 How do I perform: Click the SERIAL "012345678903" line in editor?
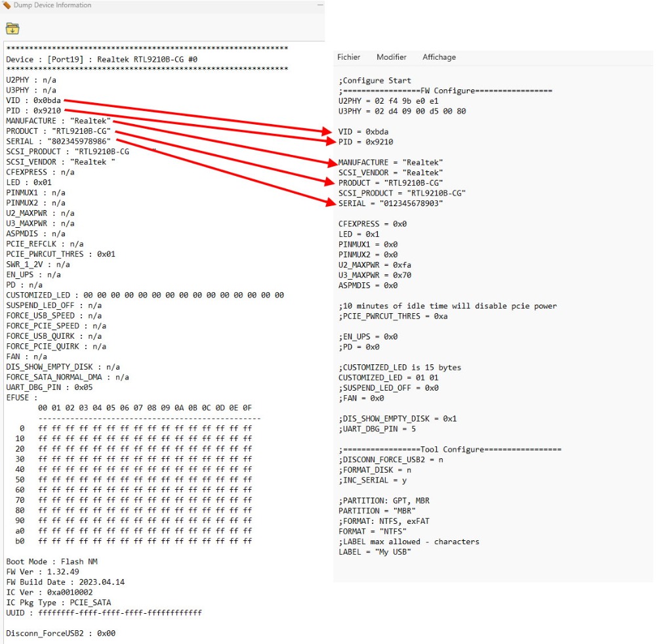pyautogui.click(x=390, y=204)
